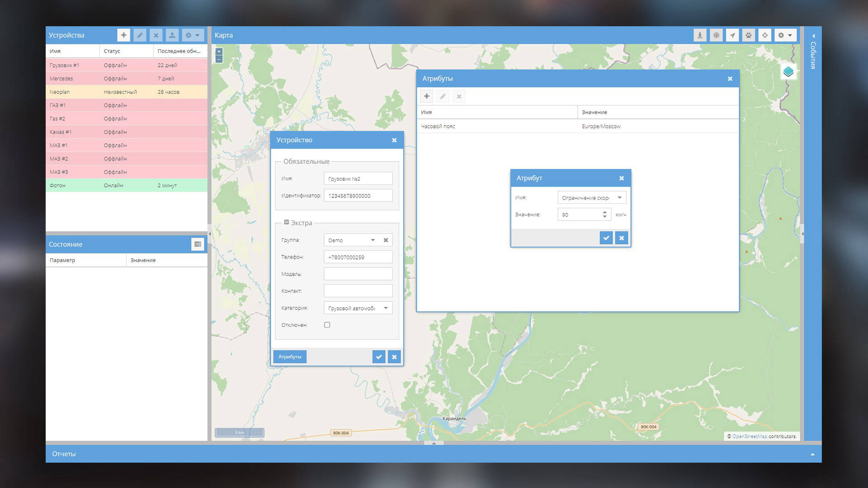
Task: Open the Категория dropdown in device form
Action: 385,308
